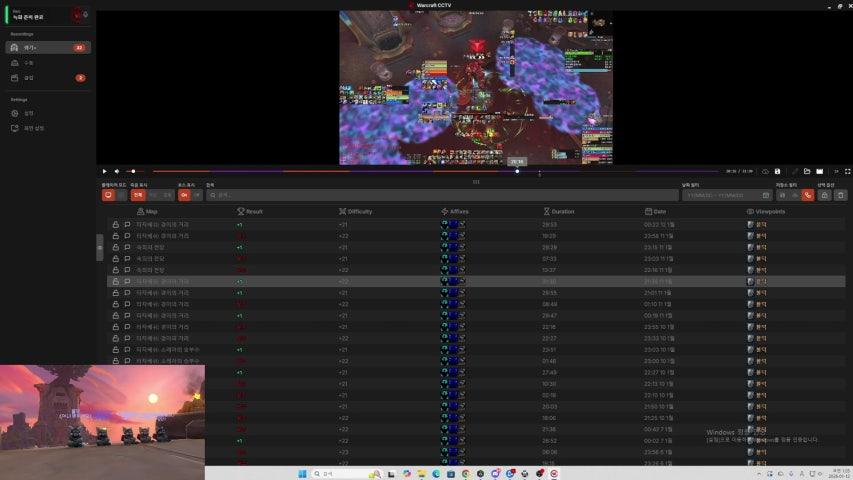Open the comment bubble on the topmost recording row

(x=127, y=224)
